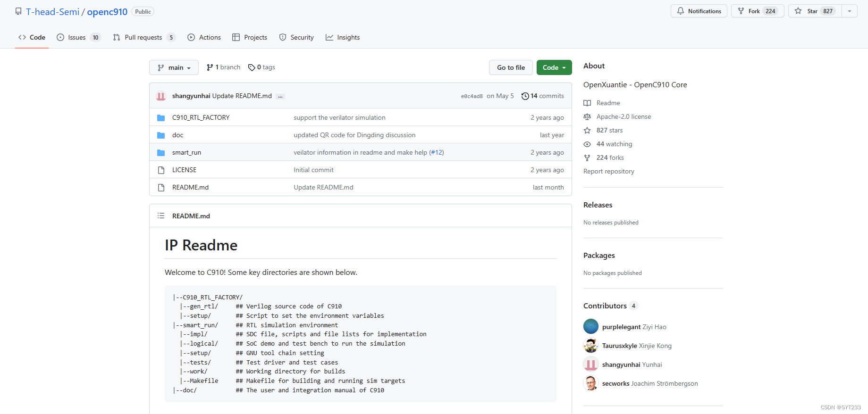Expand the star lists dropdown arrow

click(x=850, y=11)
